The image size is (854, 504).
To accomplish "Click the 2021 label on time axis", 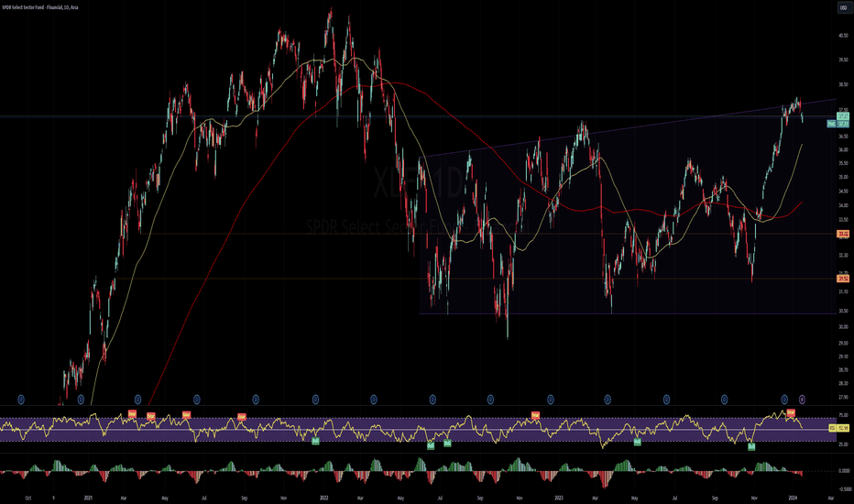I will click(x=88, y=498).
